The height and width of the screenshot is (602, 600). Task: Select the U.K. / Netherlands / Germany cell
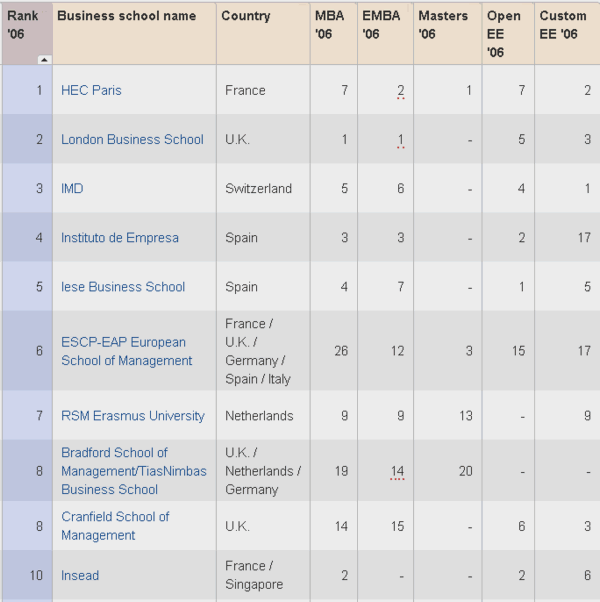tap(263, 471)
